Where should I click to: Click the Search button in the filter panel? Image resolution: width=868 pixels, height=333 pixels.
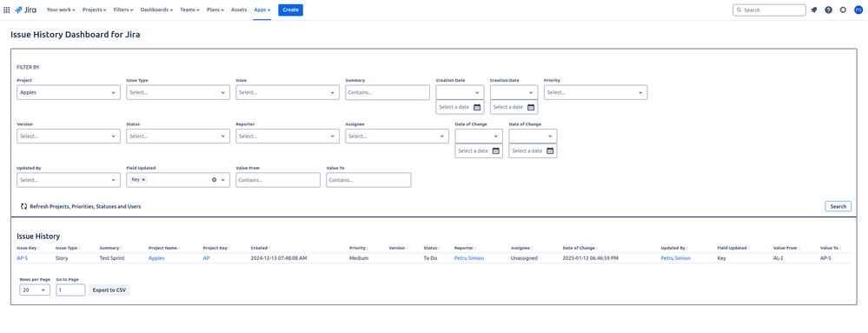838,206
